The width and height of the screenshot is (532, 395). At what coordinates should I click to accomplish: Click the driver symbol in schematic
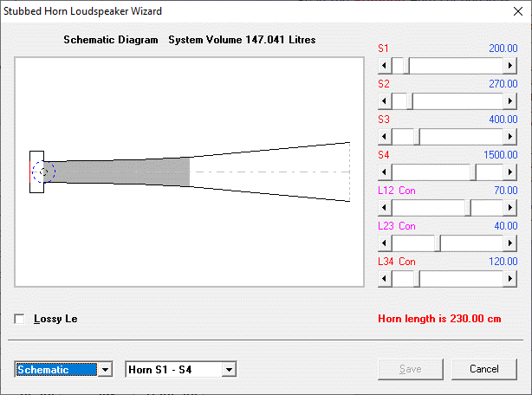(x=43, y=172)
